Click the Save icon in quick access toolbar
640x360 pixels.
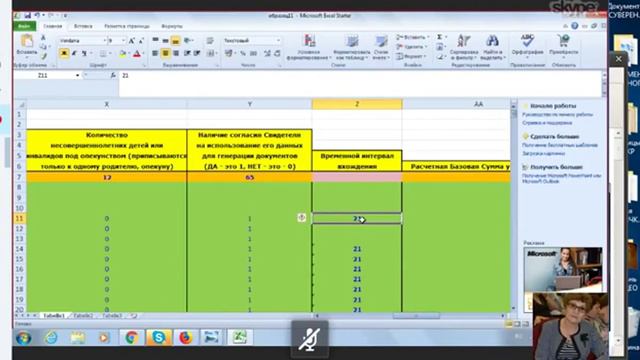[27, 16]
